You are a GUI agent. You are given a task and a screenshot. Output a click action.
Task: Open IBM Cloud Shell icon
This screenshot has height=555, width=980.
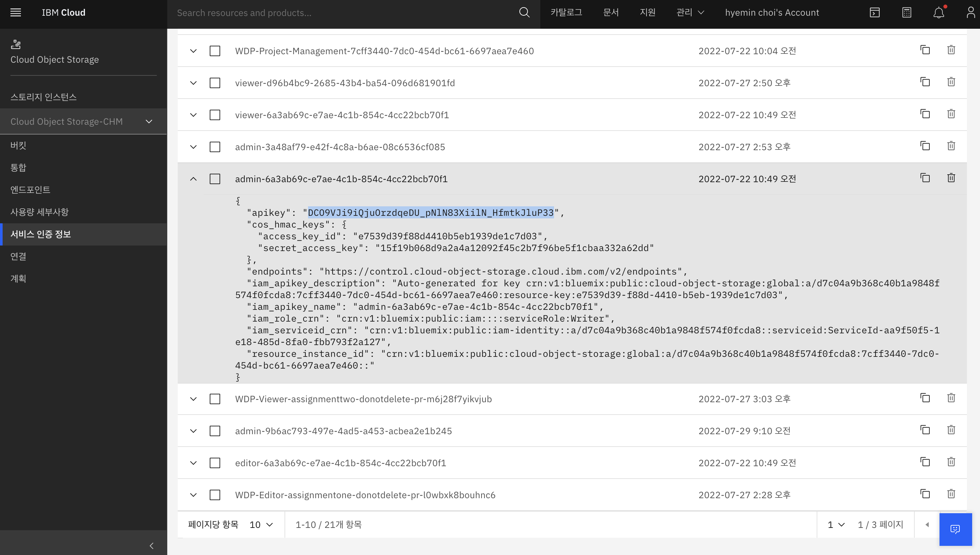tap(874, 13)
